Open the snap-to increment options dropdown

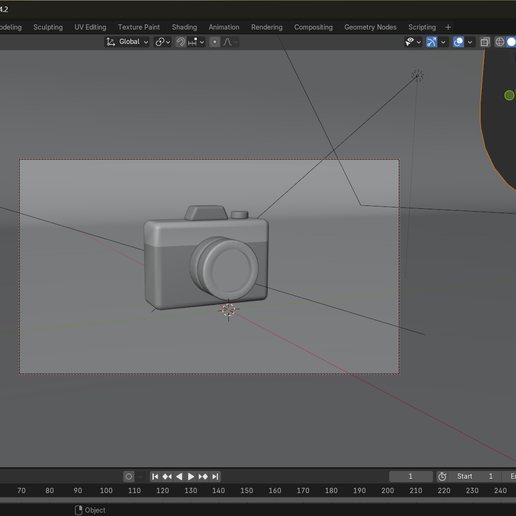[x=196, y=42]
